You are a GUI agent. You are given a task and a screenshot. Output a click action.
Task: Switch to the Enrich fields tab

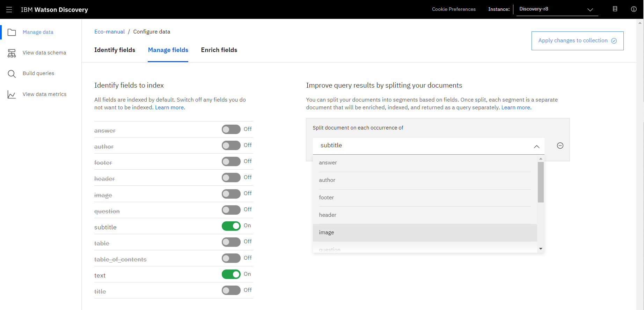click(x=219, y=50)
